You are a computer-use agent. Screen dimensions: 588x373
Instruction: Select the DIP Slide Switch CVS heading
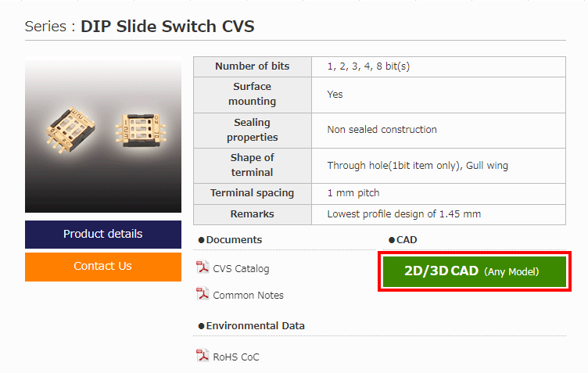[x=167, y=27]
